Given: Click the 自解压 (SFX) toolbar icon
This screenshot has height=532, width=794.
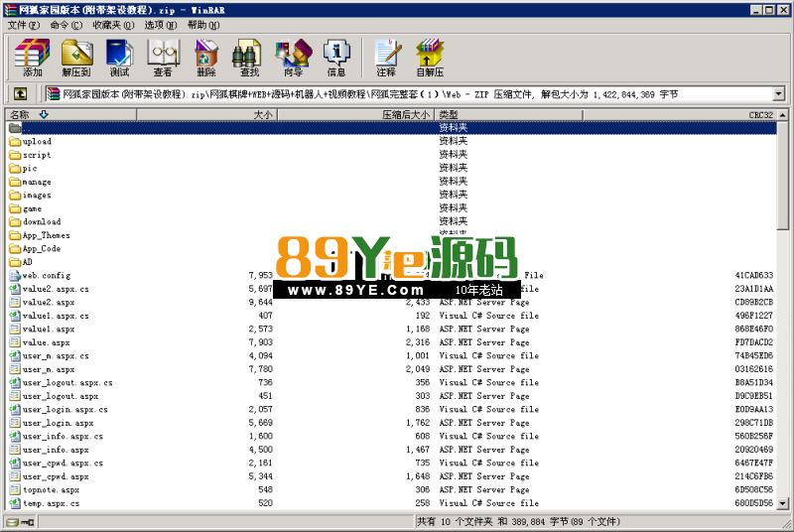Looking at the screenshot, I should click(430, 58).
